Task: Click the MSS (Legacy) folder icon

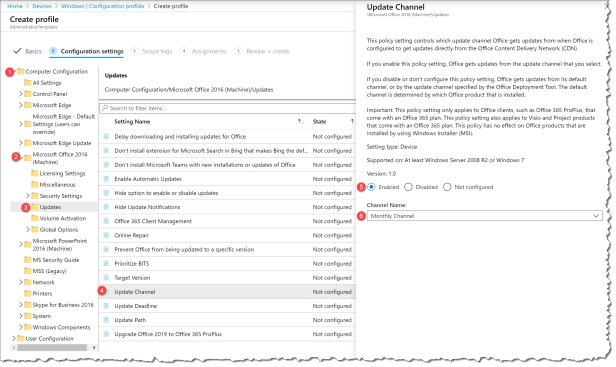Action: coord(28,271)
